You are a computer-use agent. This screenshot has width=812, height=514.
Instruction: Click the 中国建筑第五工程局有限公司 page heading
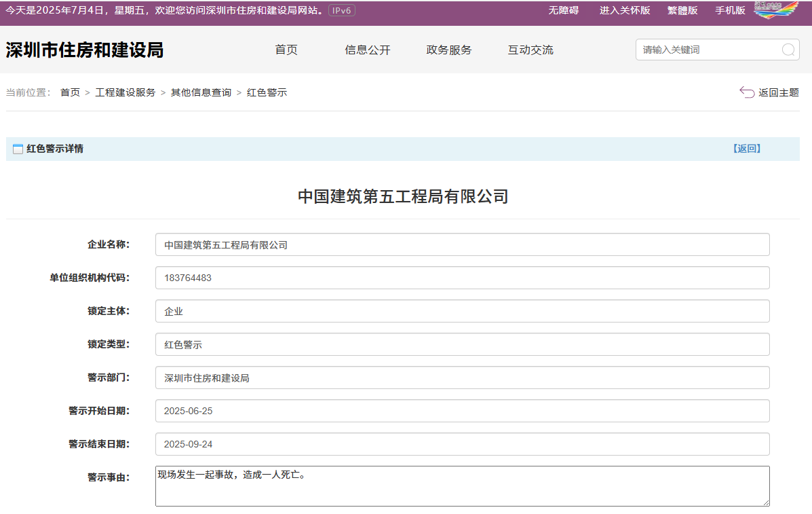403,196
